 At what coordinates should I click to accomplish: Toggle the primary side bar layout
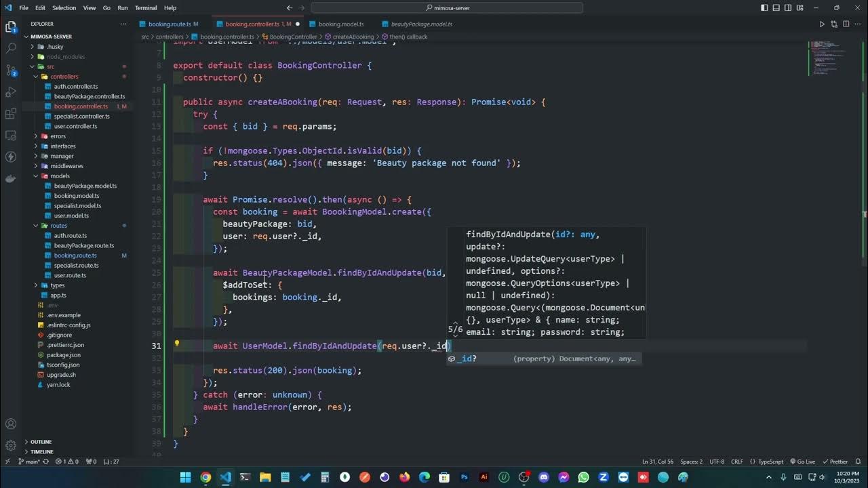click(764, 8)
